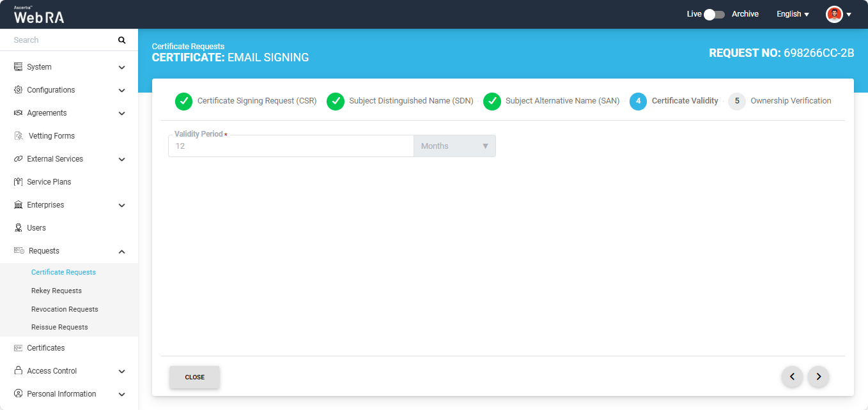Click the Vetting Forms sidebar icon
868x410 pixels.
click(19, 136)
